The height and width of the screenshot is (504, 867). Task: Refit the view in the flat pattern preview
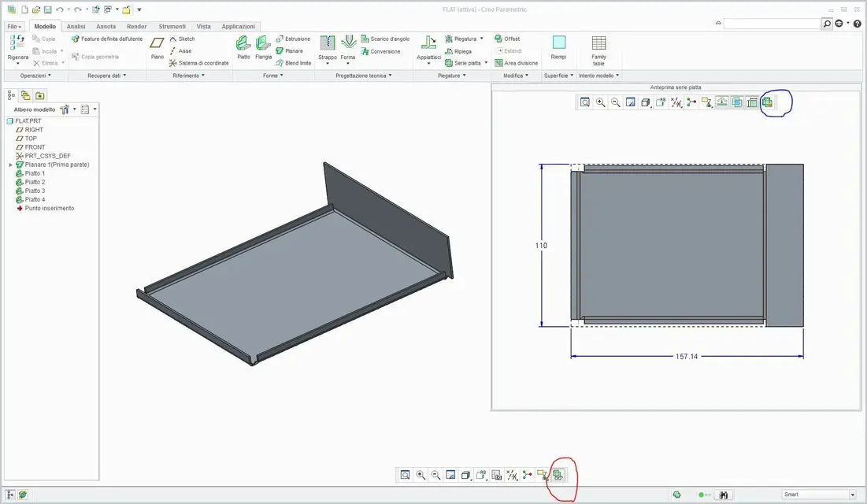[585, 102]
